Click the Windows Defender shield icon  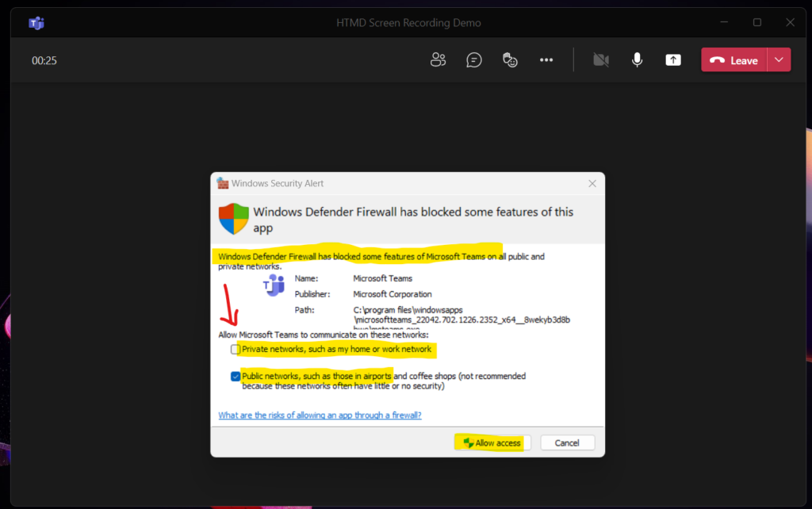click(x=234, y=219)
